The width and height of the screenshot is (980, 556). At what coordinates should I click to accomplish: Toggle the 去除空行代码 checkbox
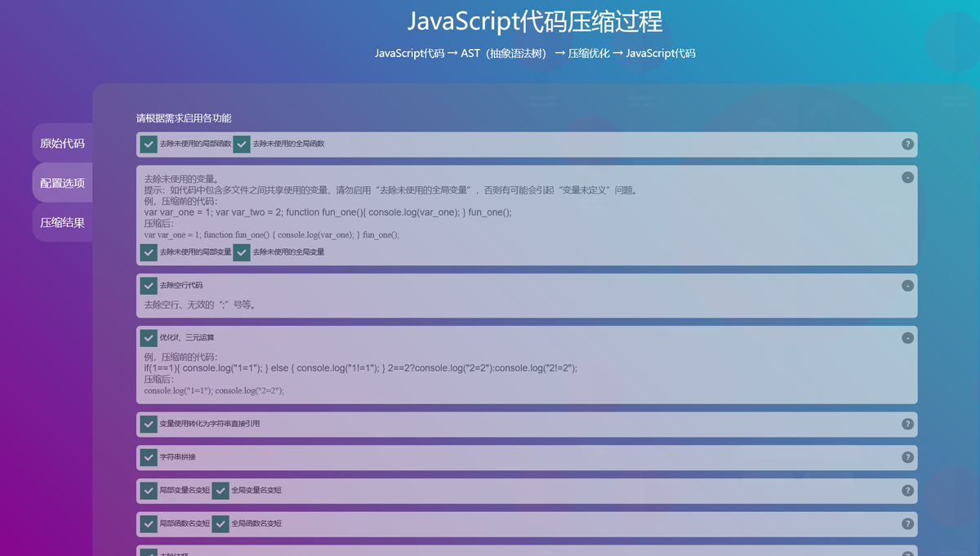[x=149, y=285]
